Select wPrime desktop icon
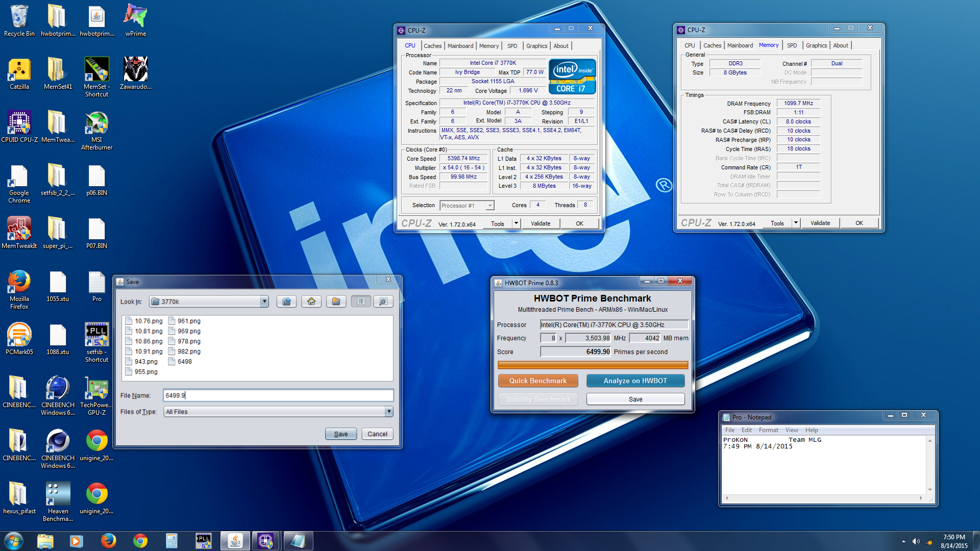This screenshot has height=551, width=980. pos(136,20)
